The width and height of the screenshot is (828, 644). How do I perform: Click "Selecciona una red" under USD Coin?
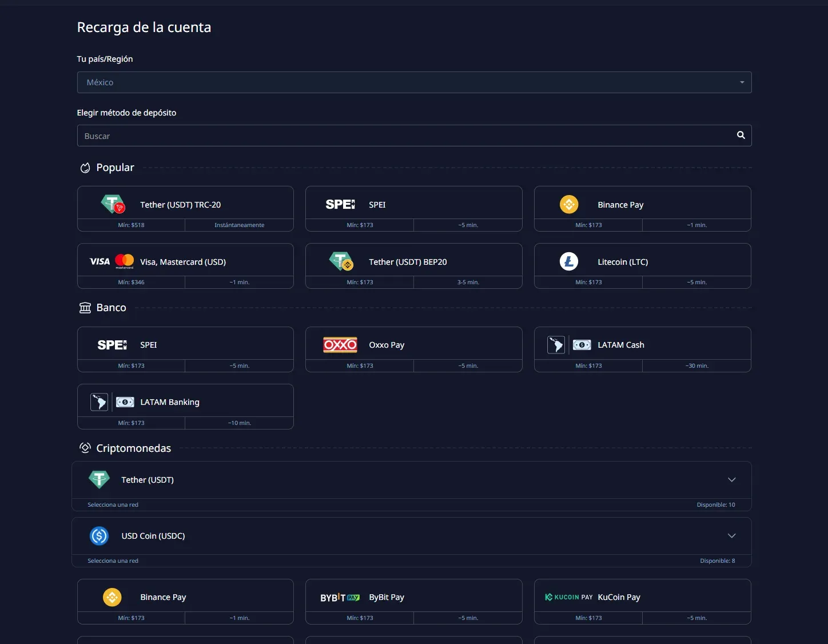pos(113,560)
